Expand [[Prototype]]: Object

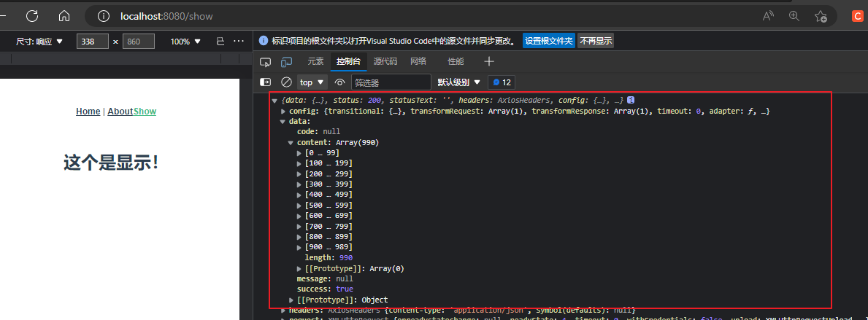coord(291,300)
